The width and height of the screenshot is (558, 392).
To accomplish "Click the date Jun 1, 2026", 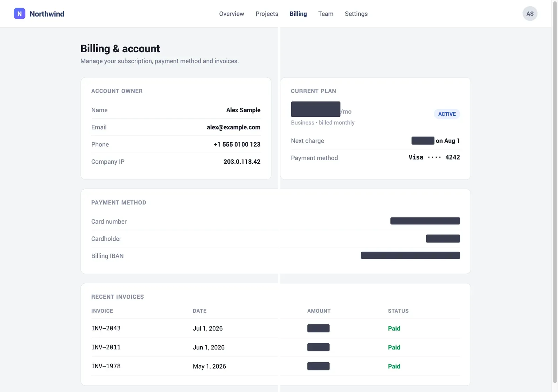I will point(209,347).
